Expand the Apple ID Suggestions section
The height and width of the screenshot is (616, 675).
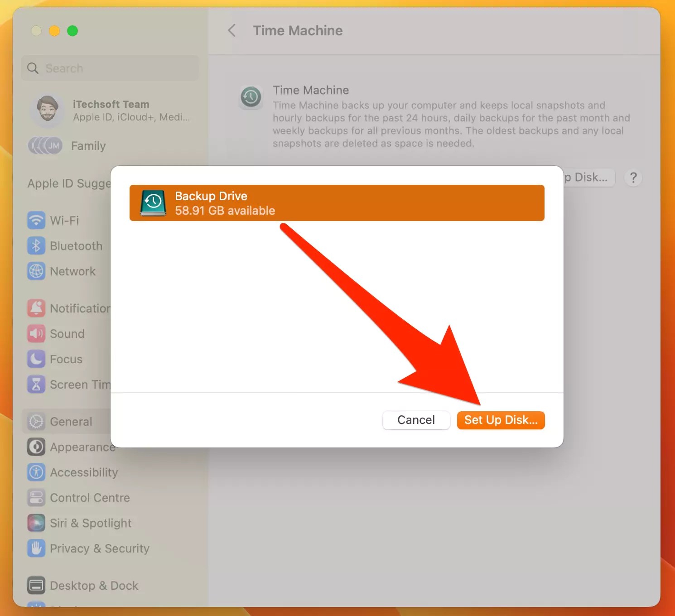pyautogui.click(x=68, y=183)
